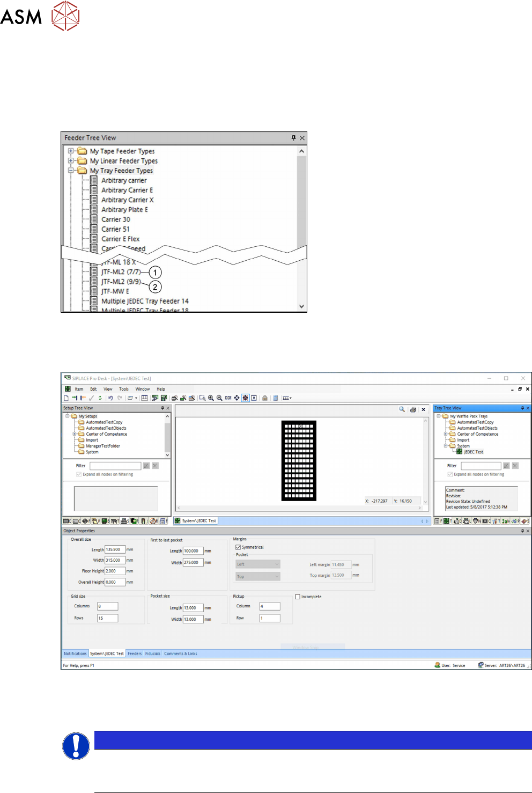Collapse the My Tray Feeder Types node

point(71,171)
